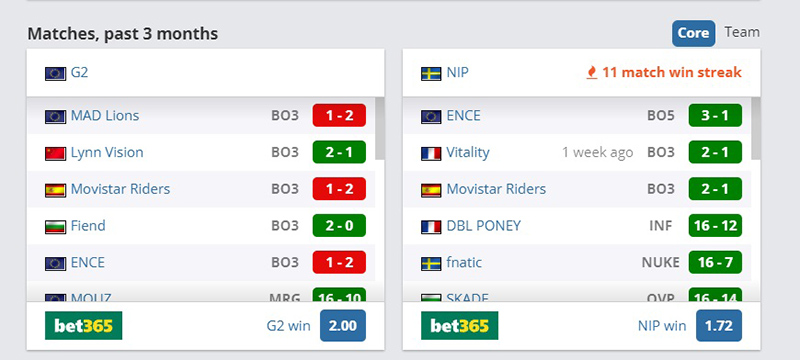Click the NIP win odds 1.72 button

pyautogui.click(x=719, y=325)
